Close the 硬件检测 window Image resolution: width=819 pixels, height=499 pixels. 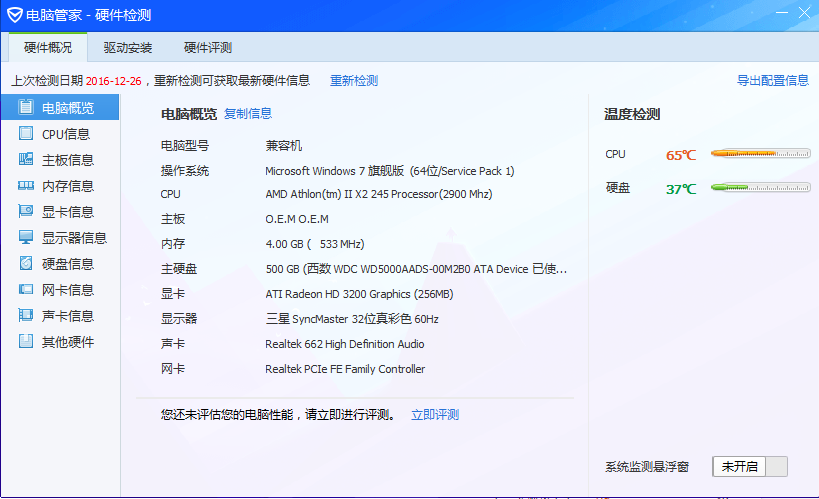(804, 13)
